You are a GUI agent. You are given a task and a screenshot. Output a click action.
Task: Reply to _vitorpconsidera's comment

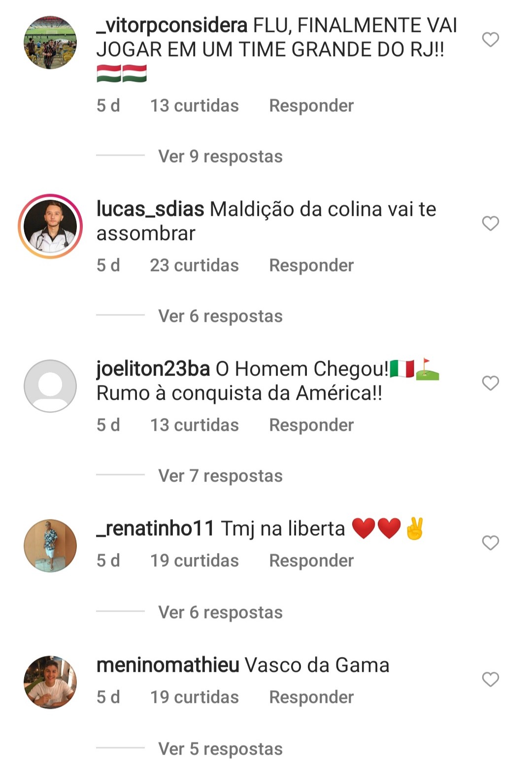[x=311, y=105]
